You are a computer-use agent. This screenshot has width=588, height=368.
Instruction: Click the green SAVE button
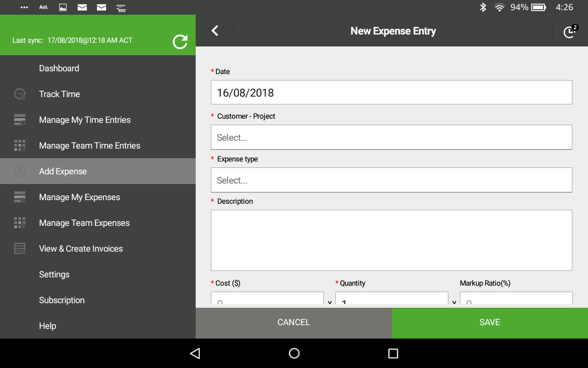point(490,322)
